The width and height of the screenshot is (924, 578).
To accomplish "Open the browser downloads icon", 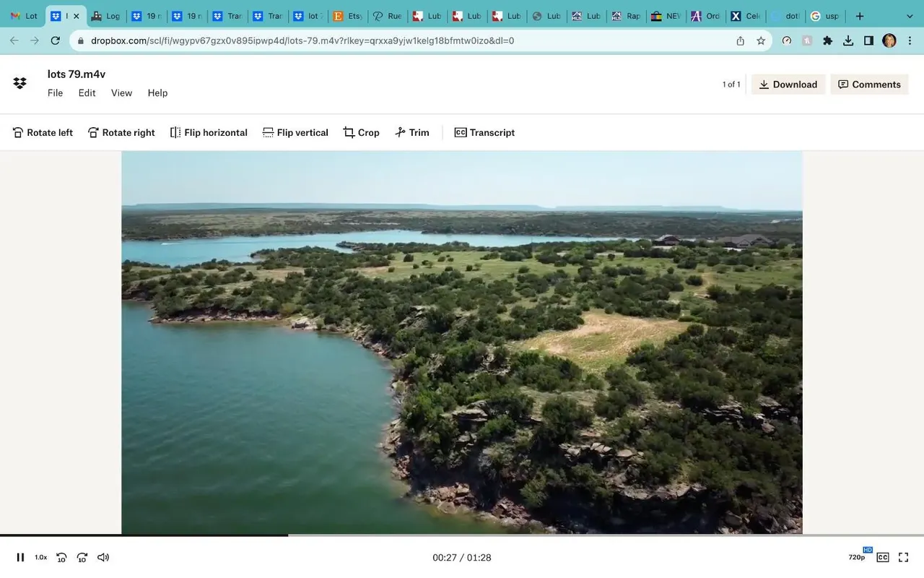I will [x=848, y=40].
